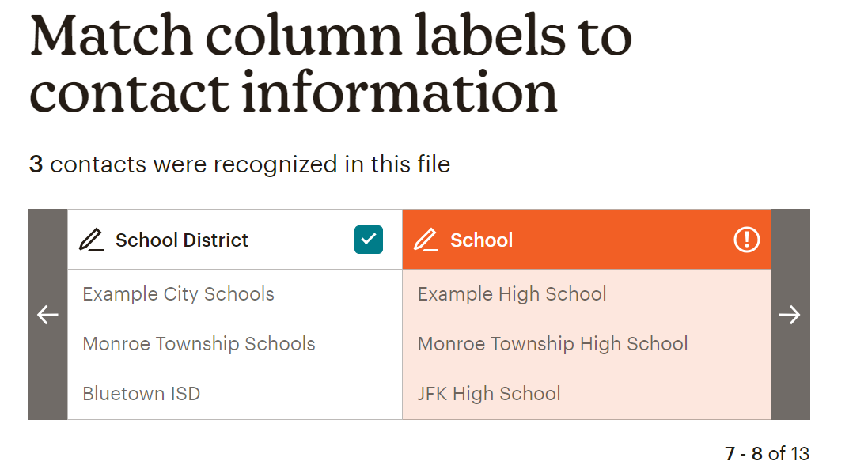Edit the School District column label pencil
The width and height of the screenshot is (868, 465).
click(x=92, y=240)
